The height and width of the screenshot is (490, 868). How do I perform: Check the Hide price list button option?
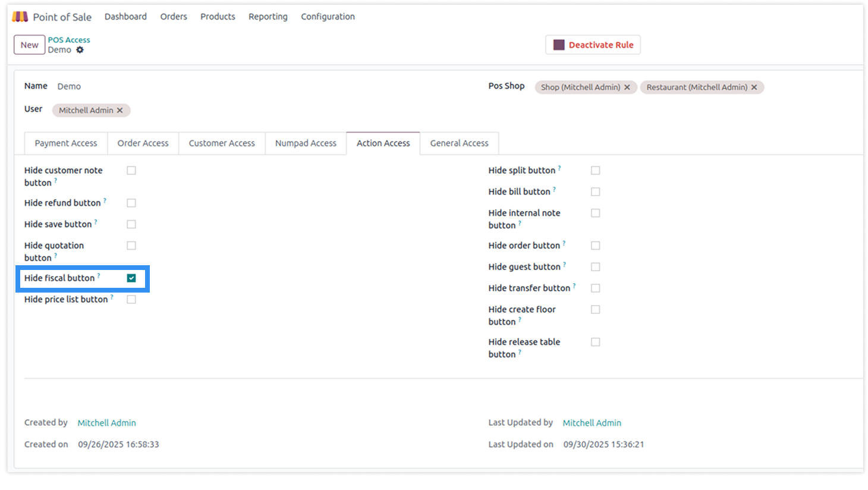tap(131, 300)
